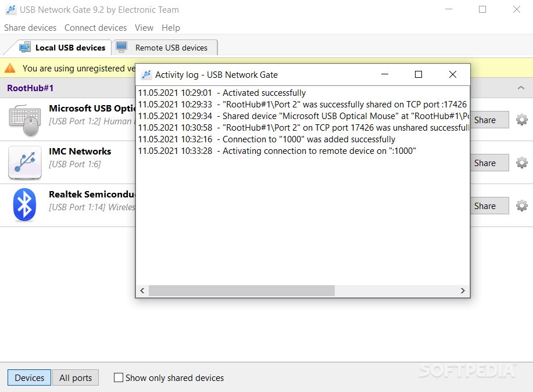Image resolution: width=533 pixels, height=392 pixels.
Task: Select the unshared successfully log entry
Action: [x=303, y=127]
